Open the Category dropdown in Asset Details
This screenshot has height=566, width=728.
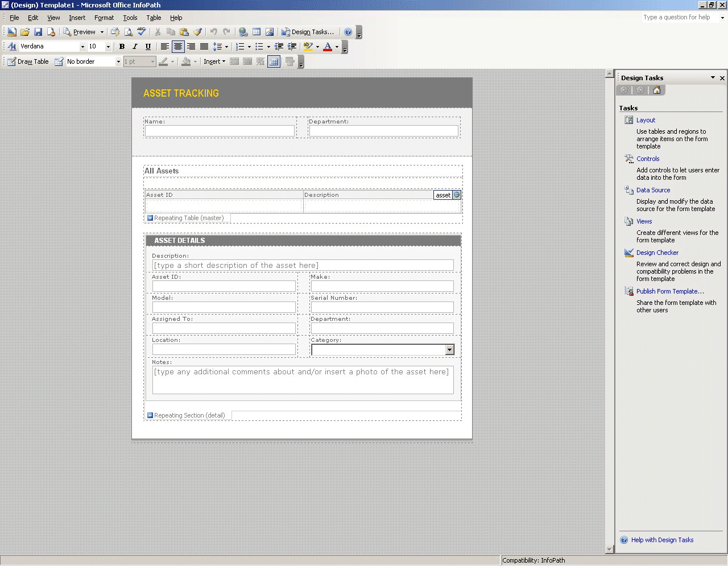(450, 349)
